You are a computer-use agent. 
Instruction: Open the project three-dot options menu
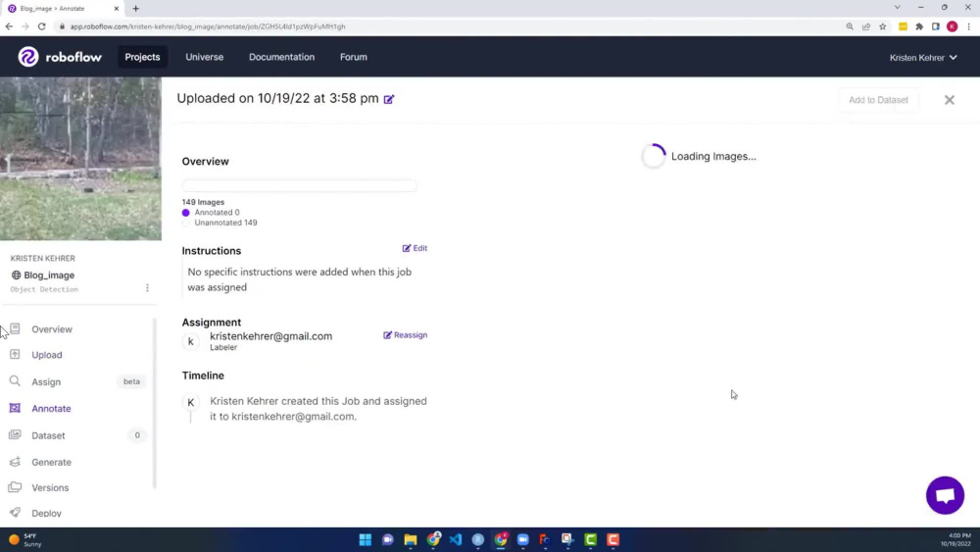pyautogui.click(x=148, y=288)
